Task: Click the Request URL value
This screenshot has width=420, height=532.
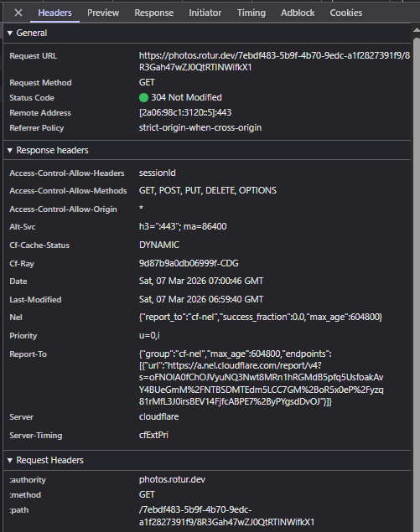Action: [x=274, y=61]
